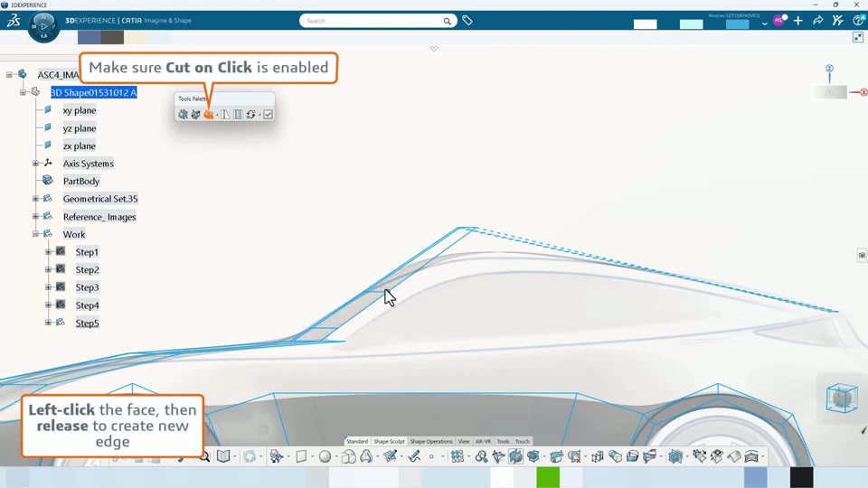Click second icon in Tools Palette
The height and width of the screenshot is (488, 868).
coord(195,115)
